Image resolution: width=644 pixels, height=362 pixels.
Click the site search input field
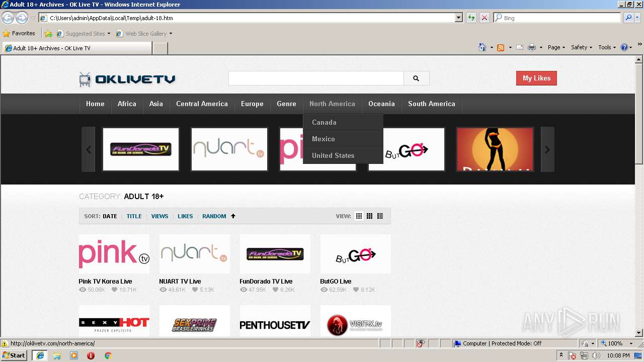(316, 78)
